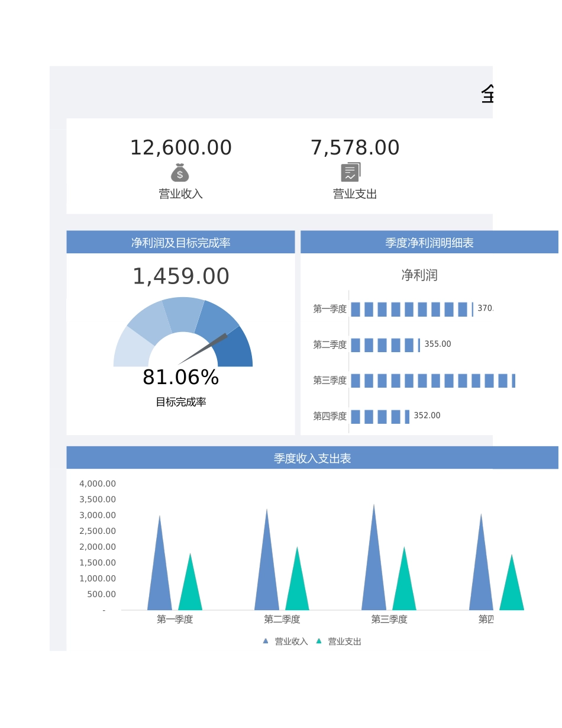Select the 季度净利润明细表 panel header
This screenshot has height=728, width=562.
(429, 243)
